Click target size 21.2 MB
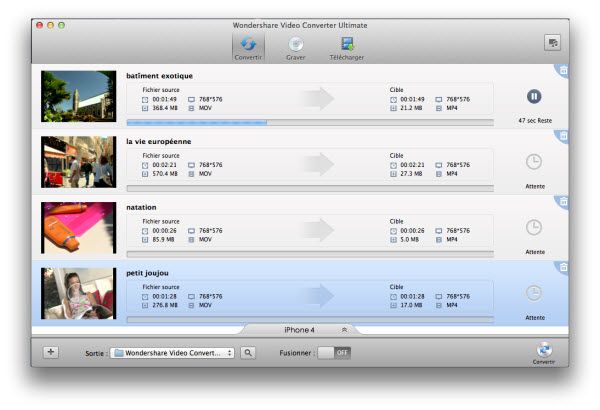 411,108
